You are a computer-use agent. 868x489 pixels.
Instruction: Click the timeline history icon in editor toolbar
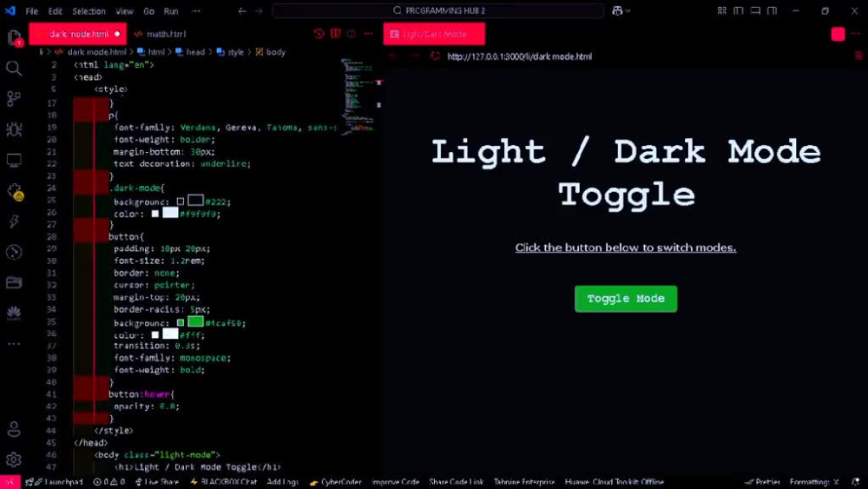(319, 34)
